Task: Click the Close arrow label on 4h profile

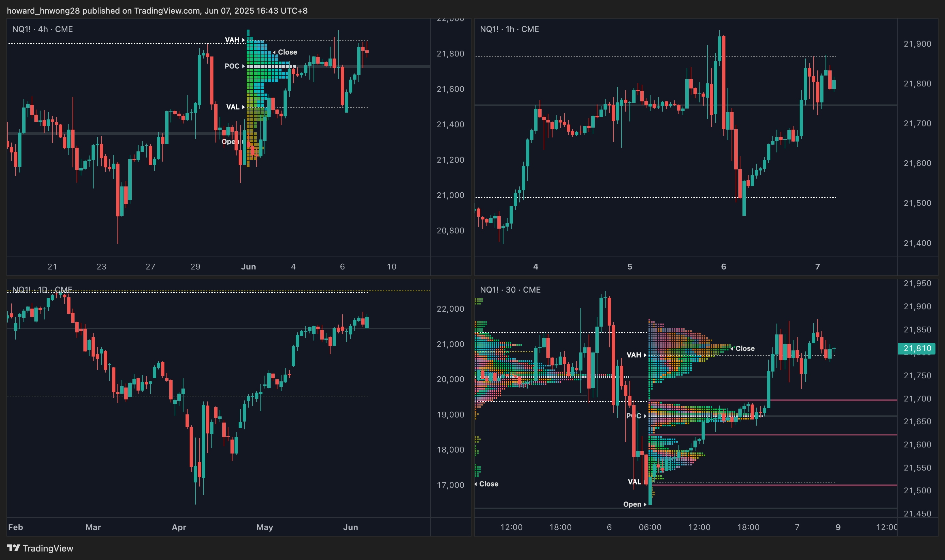Action: point(285,52)
